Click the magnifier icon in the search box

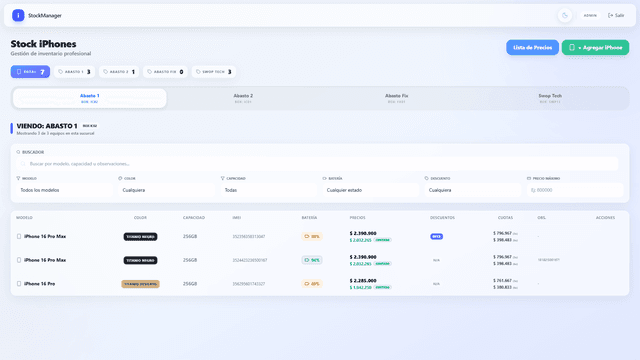pyautogui.click(x=23, y=164)
